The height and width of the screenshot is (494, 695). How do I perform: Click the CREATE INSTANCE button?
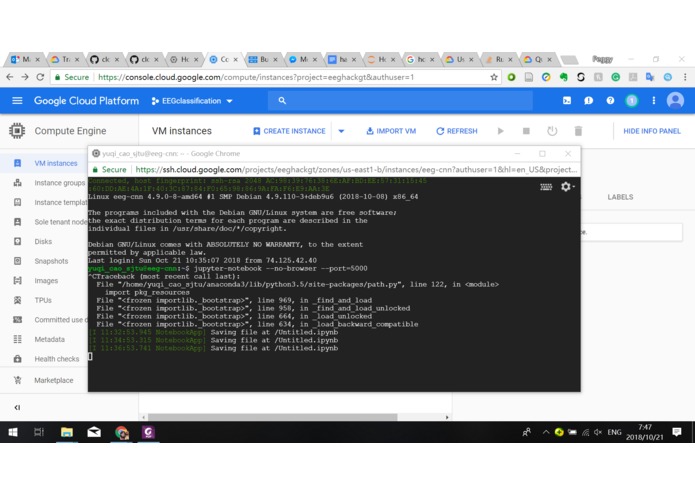[x=289, y=131]
